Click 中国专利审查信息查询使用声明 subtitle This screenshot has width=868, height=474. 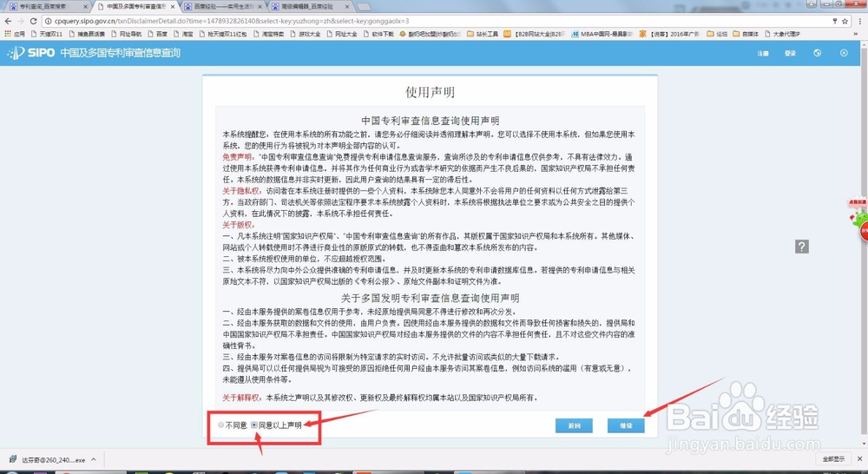pos(431,121)
